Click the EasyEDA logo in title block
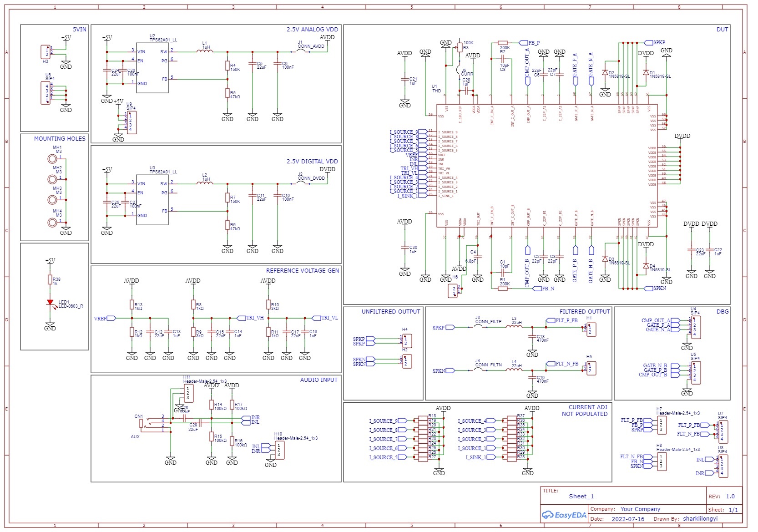This screenshot has width=758, height=532. [x=564, y=515]
